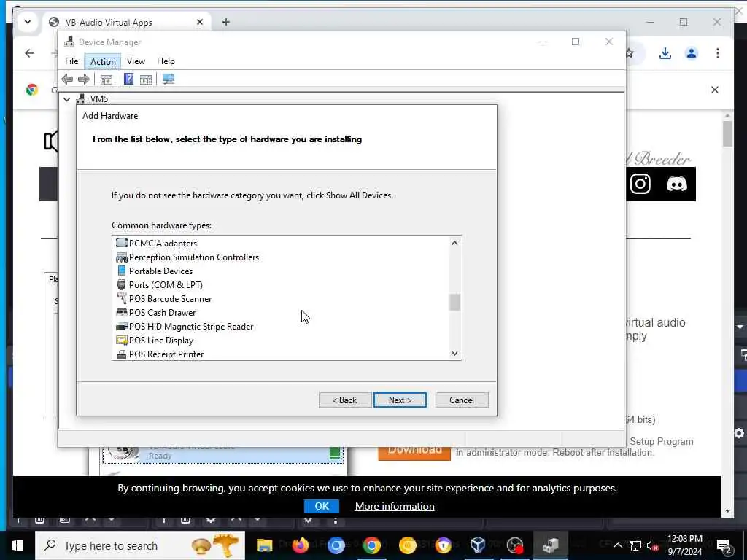Collapse the VM5 tree node in Device Manager
The width and height of the screenshot is (747, 560).
[67, 99]
